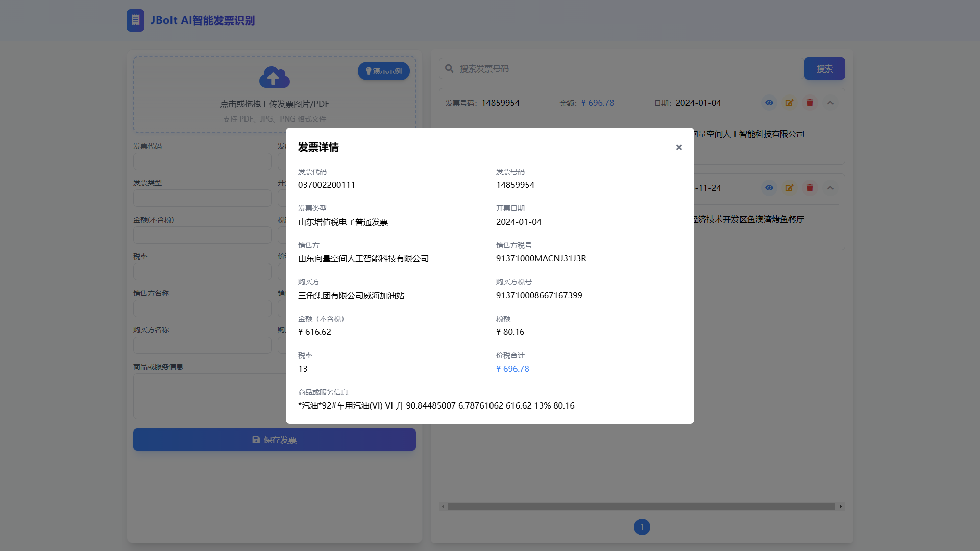This screenshot has width=980, height=551.
Task: Click the horizontal scrollbar of invoice list
Action: (x=641, y=506)
